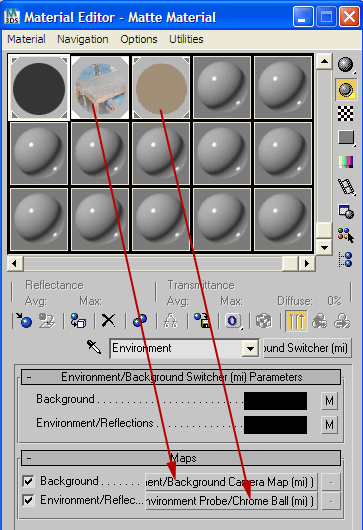Screen dimensions: 363x530
Task: Click small button right of Chrome Ball
Action: coord(331,501)
